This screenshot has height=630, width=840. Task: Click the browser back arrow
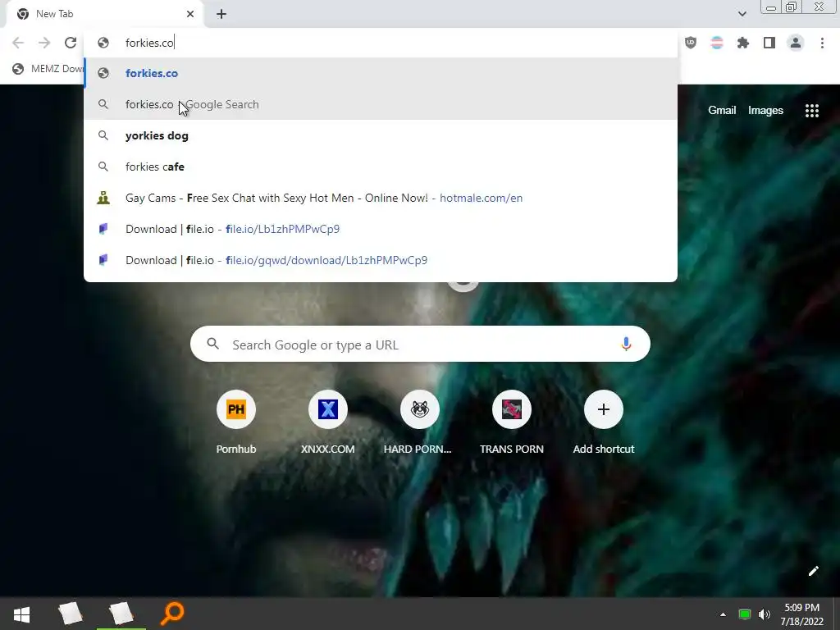(18, 43)
